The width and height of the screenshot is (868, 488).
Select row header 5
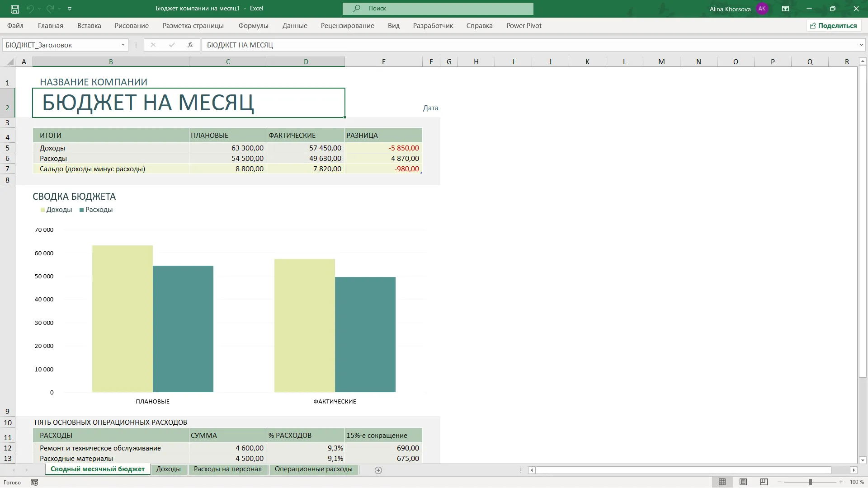[x=7, y=148]
